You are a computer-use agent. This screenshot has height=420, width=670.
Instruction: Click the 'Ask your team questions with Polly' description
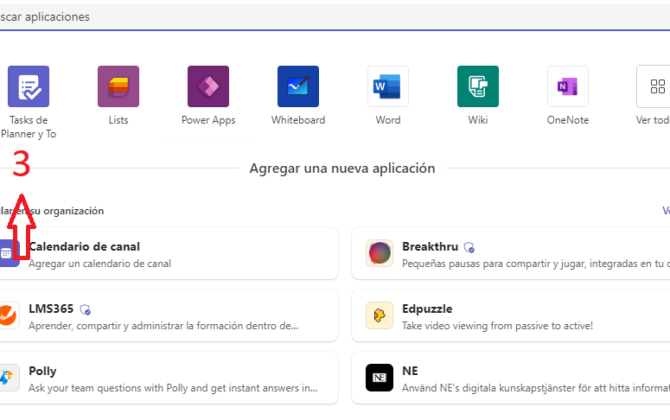173,388
